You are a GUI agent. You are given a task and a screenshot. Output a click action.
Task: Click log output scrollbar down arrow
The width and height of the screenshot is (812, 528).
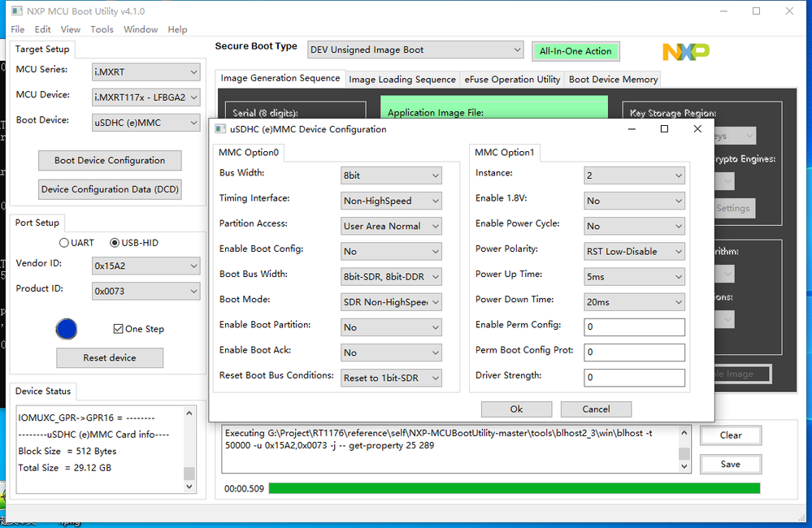click(684, 466)
